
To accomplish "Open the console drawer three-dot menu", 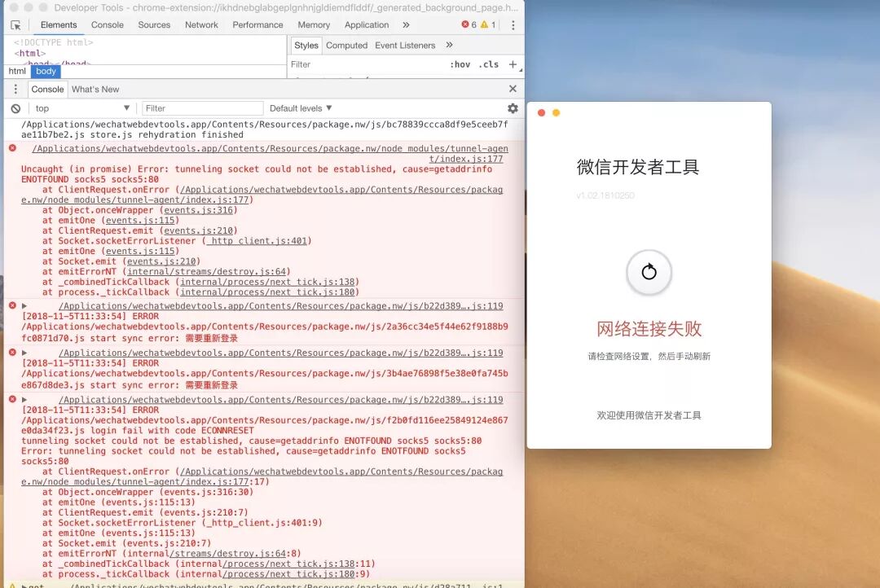I will 15,90.
